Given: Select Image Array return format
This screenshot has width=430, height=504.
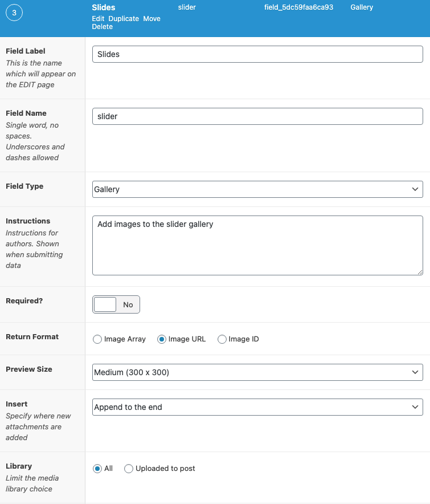Looking at the screenshot, I should point(97,339).
